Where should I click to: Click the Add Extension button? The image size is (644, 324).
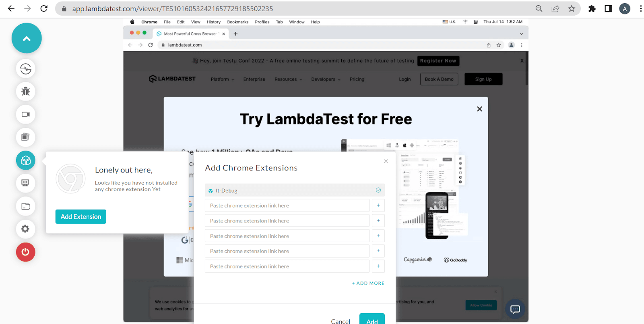81,217
